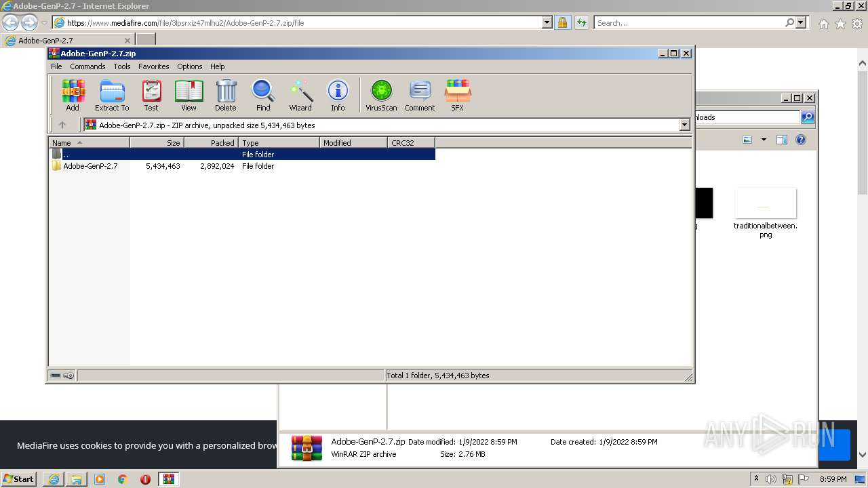Click the Delete toolbar icon in WinRAR
This screenshot has height=488, width=868.
tap(226, 95)
